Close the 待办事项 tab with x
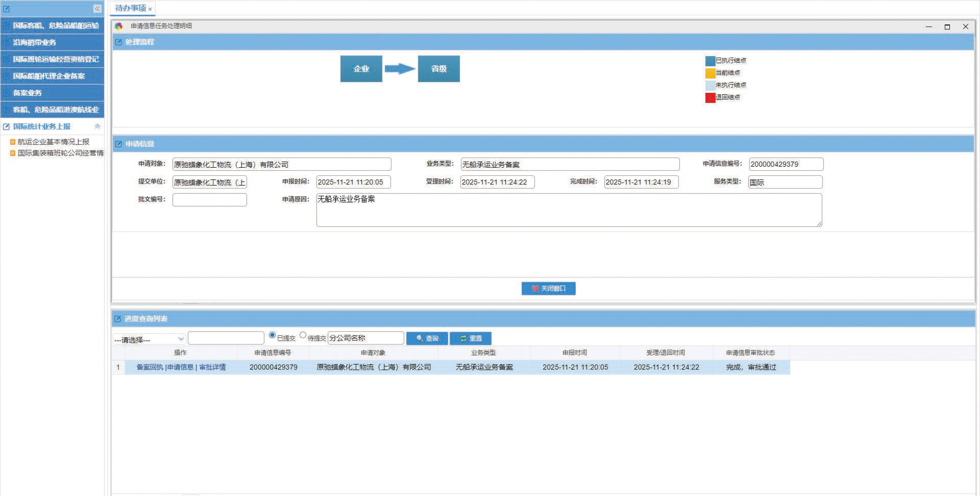Screen dimensions: 980x496 tap(150, 9)
